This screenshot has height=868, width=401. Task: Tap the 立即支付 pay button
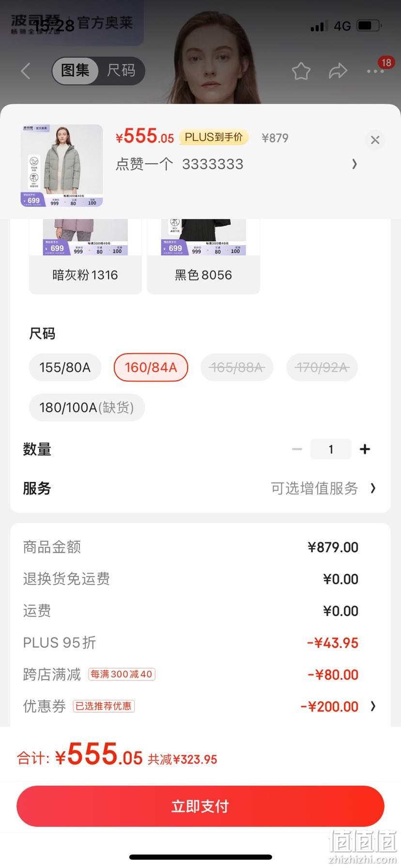(x=200, y=806)
